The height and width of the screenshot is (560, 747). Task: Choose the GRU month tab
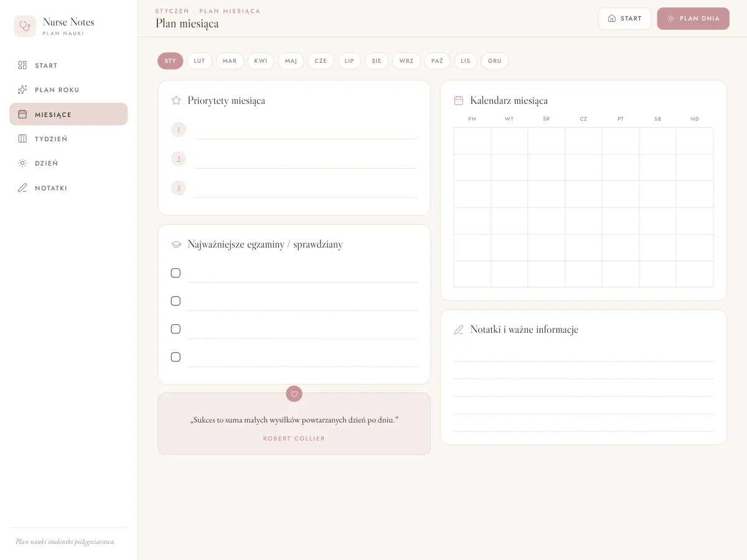click(495, 61)
